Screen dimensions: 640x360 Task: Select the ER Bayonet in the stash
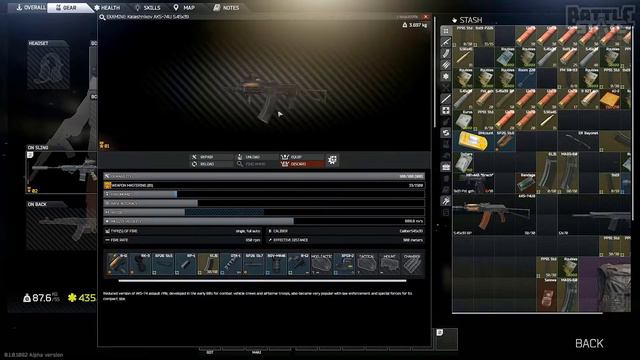coord(578,141)
